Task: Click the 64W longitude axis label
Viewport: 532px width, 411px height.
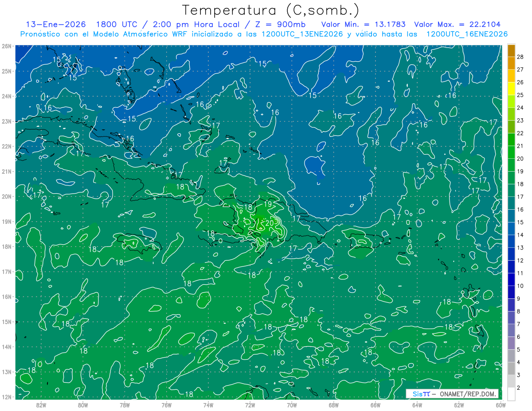Action: click(417, 405)
